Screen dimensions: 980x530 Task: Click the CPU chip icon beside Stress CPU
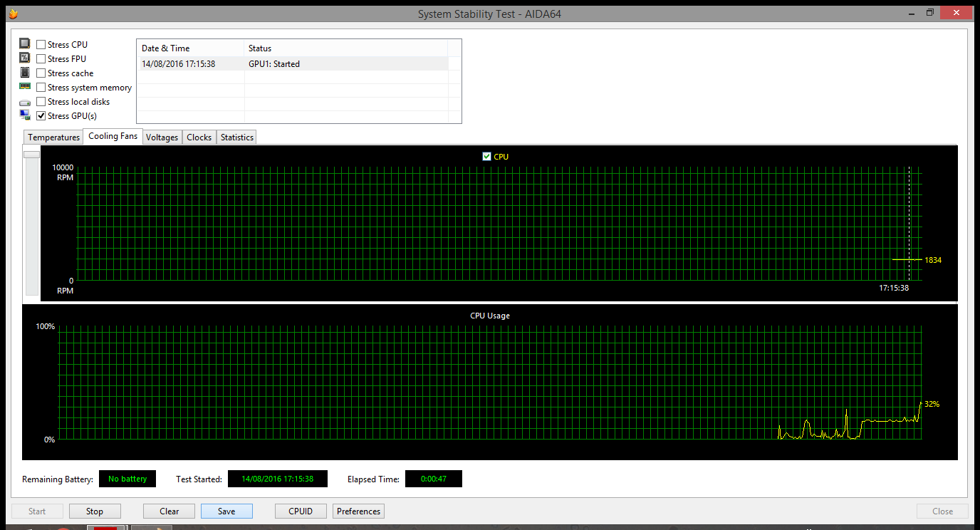click(25, 44)
